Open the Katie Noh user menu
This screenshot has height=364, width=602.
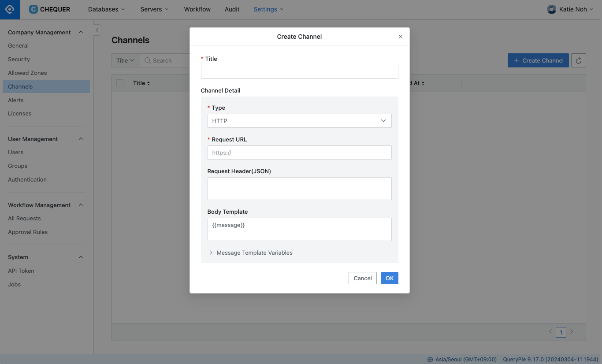point(570,9)
